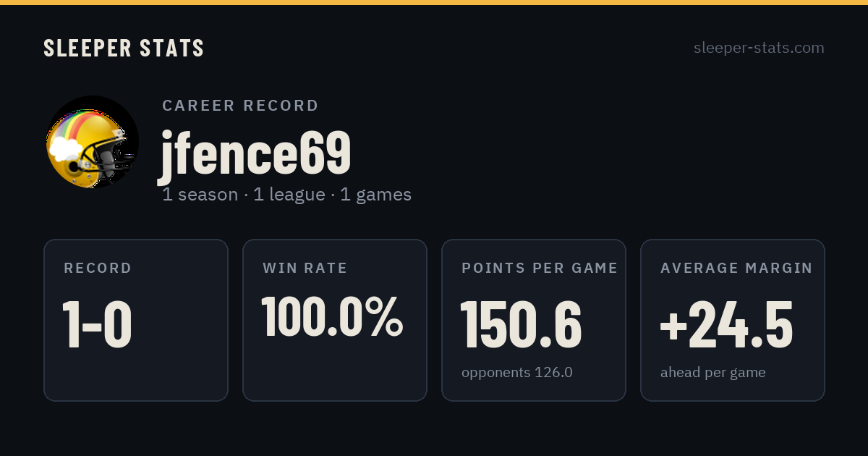Click the rainbow helmet avatar
Image resolution: width=868 pixels, height=456 pixels.
click(93, 142)
